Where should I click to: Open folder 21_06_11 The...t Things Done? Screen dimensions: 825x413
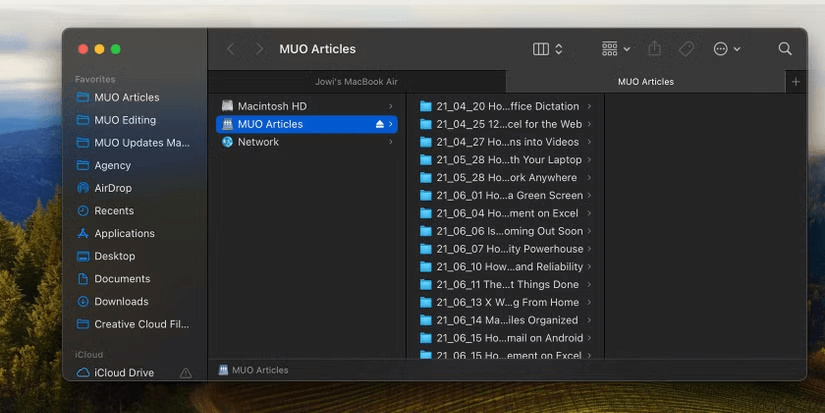[506, 285]
